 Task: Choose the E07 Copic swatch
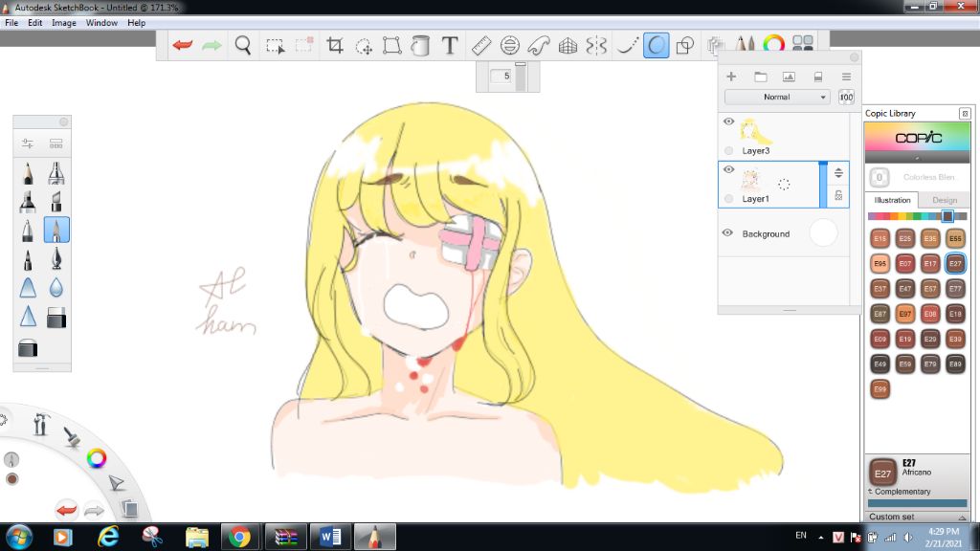pyautogui.click(x=905, y=264)
